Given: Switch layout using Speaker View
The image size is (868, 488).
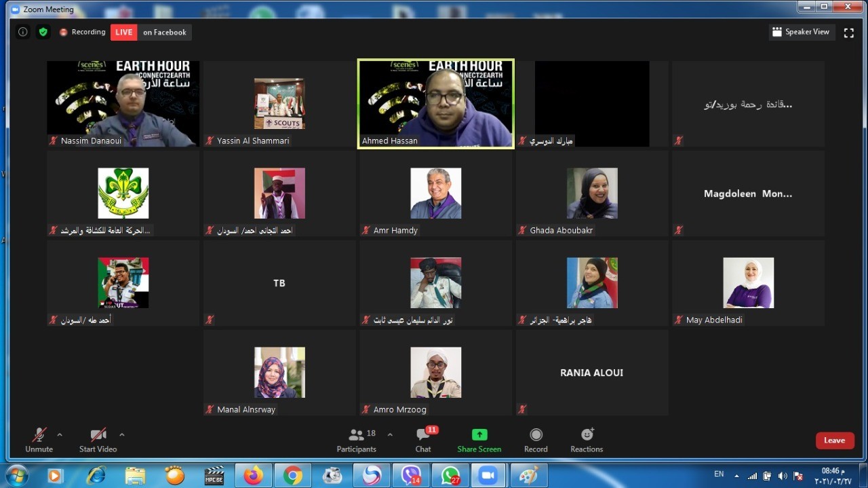Looking at the screenshot, I should [x=801, y=32].
